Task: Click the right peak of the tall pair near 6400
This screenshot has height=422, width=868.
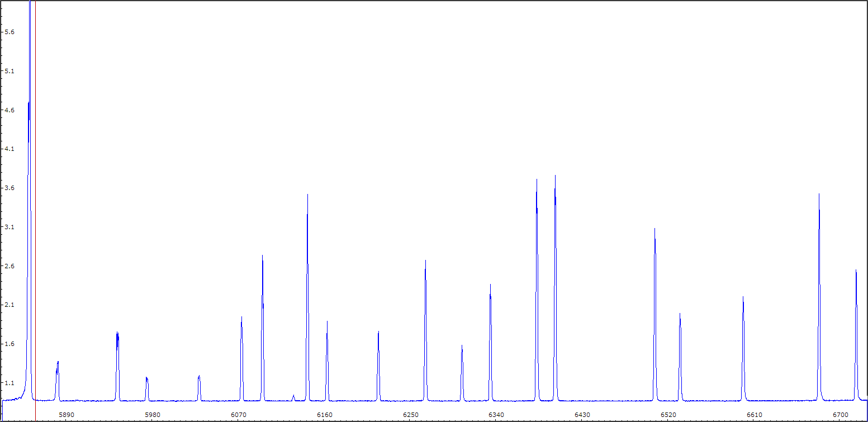Action: (555, 177)
